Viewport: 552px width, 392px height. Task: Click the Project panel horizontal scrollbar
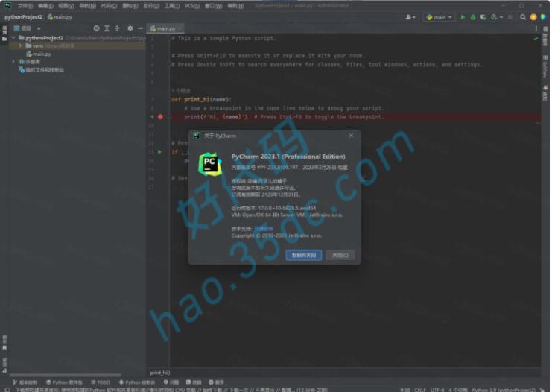(65, 375)
